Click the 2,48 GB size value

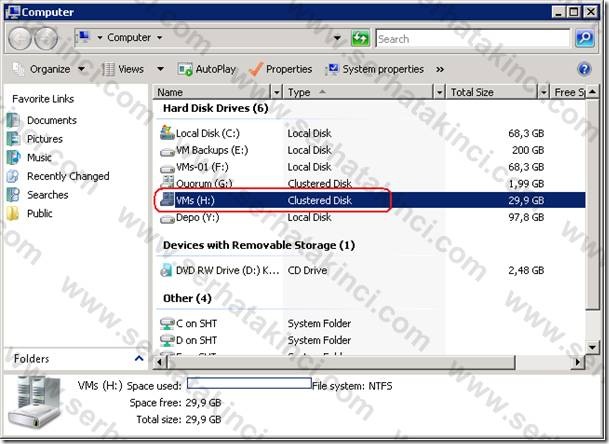pos(526,270)
